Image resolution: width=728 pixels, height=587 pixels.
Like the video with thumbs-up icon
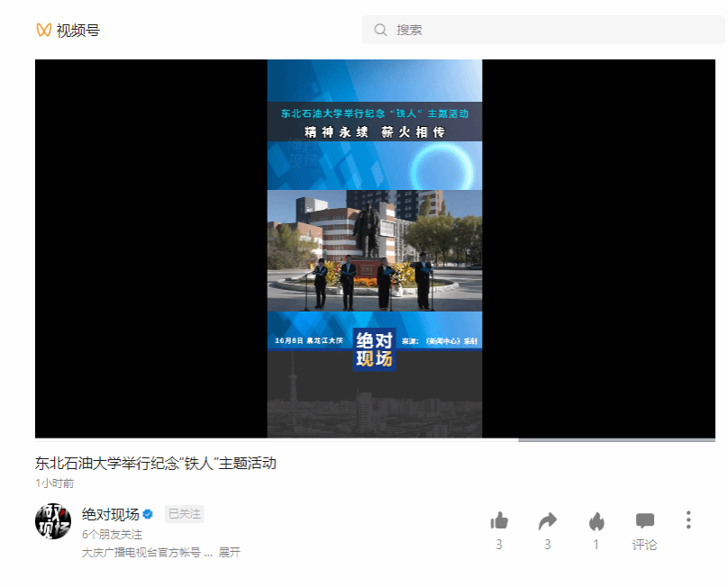pyautogui.click(x=499, y=520)
